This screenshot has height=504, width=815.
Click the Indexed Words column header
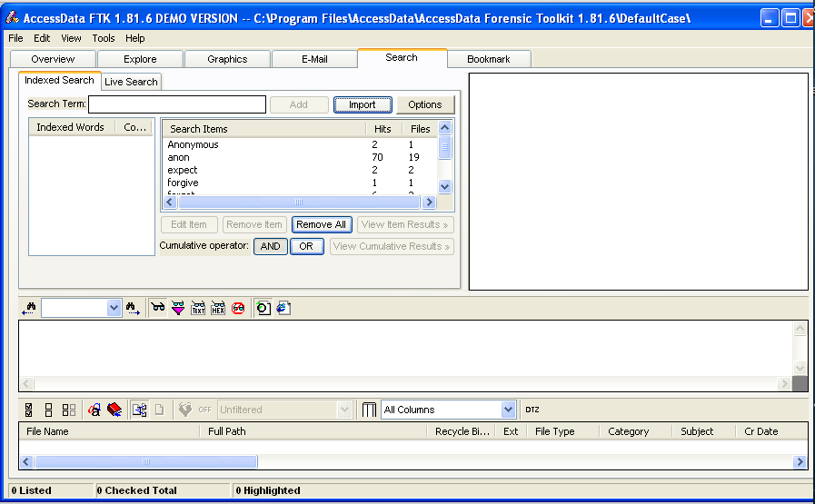coord(72,127)
